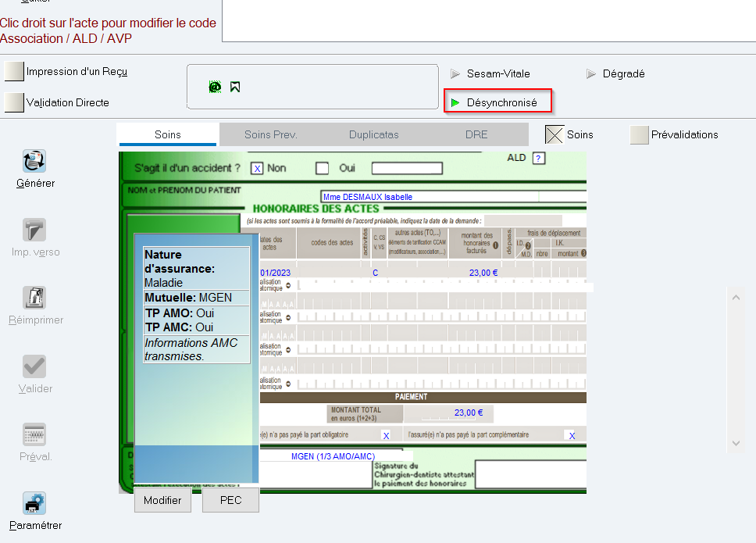Check the accident Oui box

322,168
